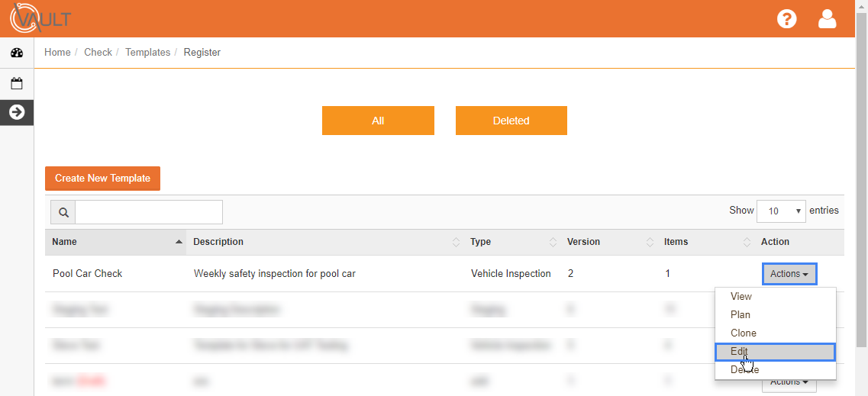Image resolution: width=868 pixels, height=396 pixels.
Task: Click the Vault logo
Action: (40, 18)
